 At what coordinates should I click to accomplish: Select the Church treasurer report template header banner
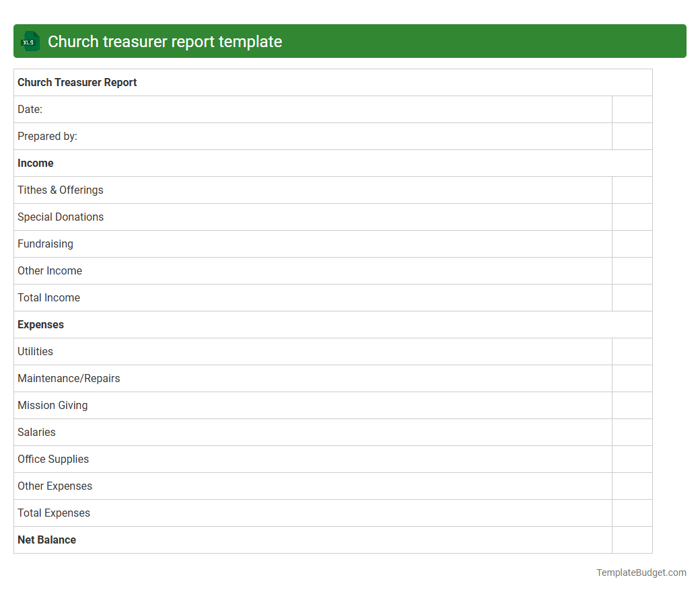(350, 41)
